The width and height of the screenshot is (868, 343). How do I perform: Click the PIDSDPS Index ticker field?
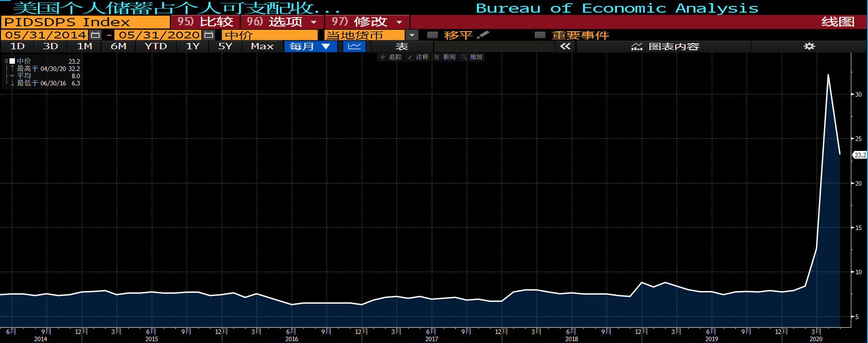[85, 22]
